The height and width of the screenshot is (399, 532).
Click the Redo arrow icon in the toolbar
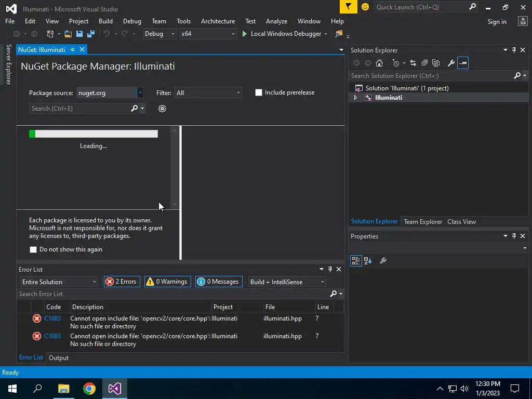click(x=125, y=34)
